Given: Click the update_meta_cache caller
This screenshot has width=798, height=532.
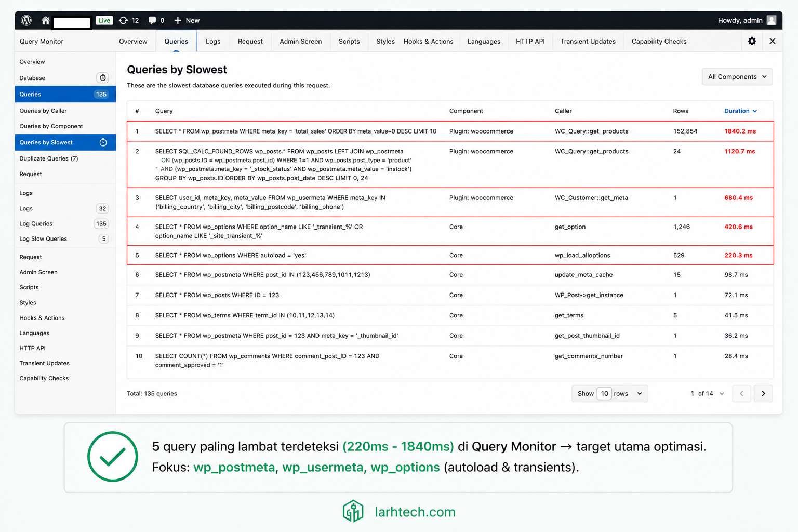Looking at the screenshot, I should (583, 275).
